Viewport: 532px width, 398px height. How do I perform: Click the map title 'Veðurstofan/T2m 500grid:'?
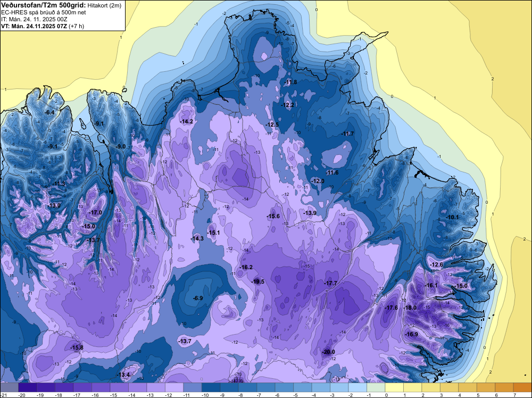click(43, 5)
